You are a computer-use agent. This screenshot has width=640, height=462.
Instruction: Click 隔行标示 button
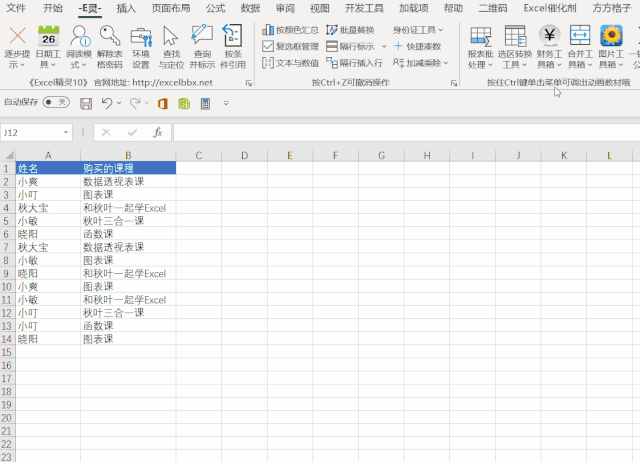pyautogui.click(x=350, y=46)
